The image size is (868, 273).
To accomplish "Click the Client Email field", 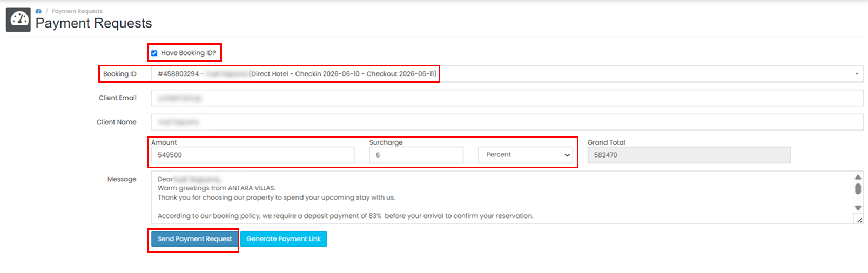I will [507, 98].
